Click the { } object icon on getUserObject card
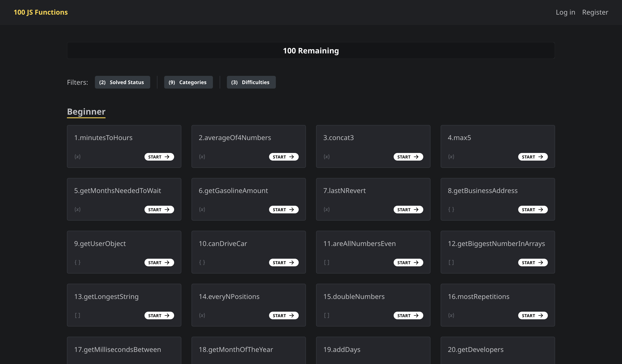The height and width of the screenshot is (364, 622). [78, 262]
